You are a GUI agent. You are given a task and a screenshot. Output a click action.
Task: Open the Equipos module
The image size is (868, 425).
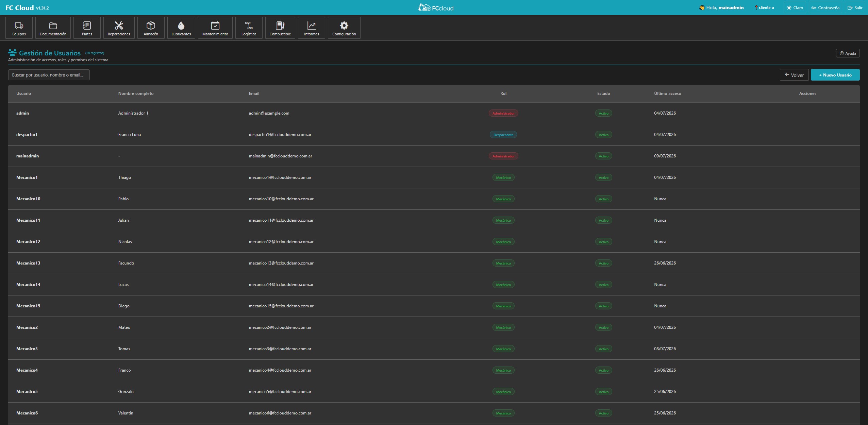(x=19, y=28)
